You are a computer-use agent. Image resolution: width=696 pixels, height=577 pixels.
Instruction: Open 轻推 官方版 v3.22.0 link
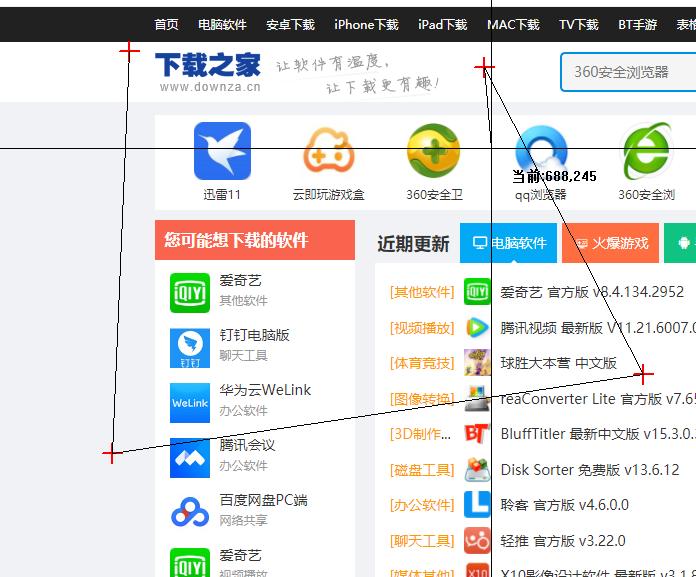coord(563,541)
